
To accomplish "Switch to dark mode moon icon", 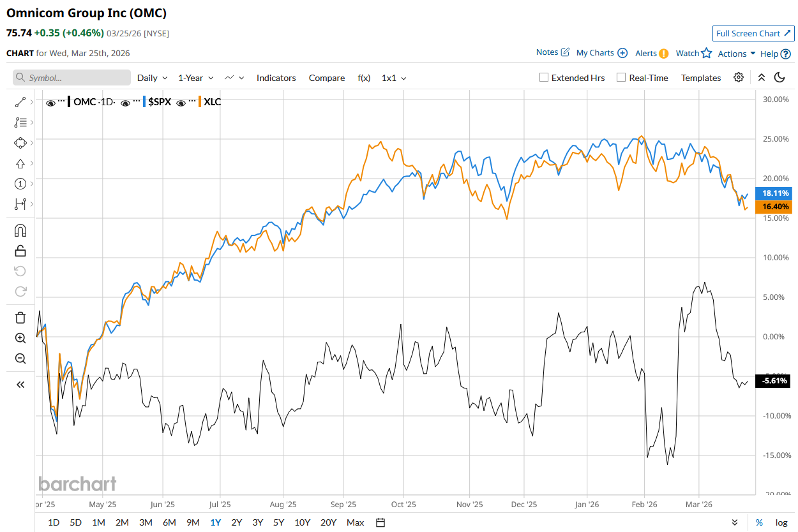I will point(779,77).
